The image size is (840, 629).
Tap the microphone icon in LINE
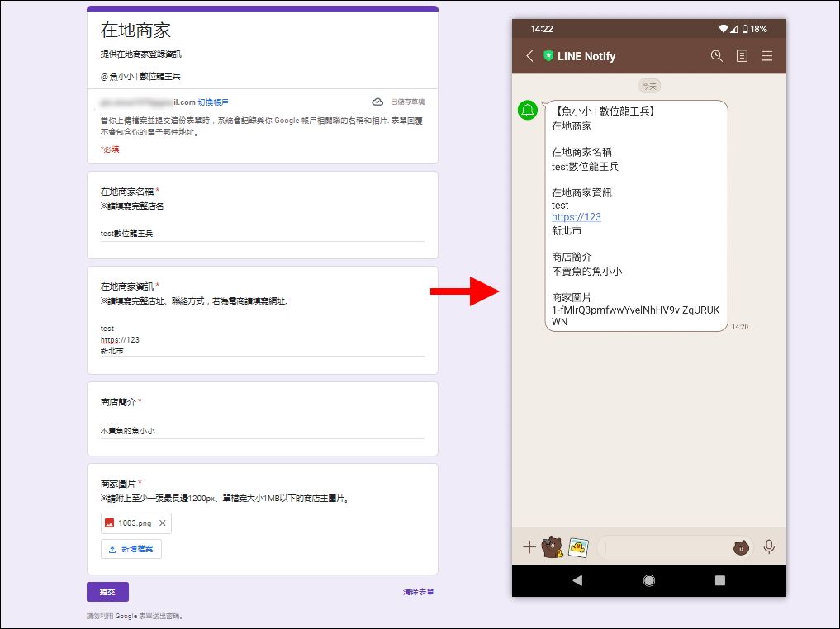tap(769, 546)
